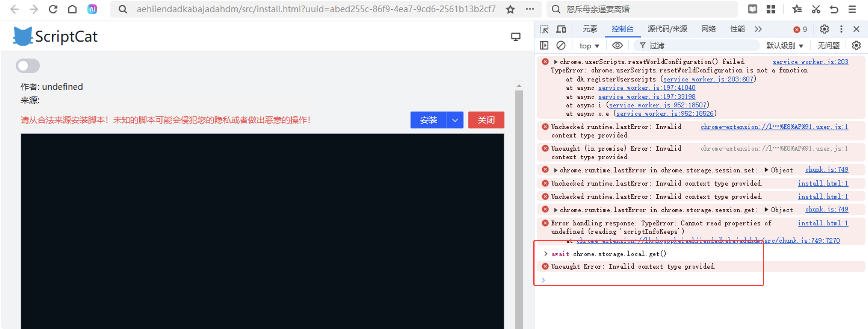Click the error count badge showing 9
The width and height of the screenshot is (868, 329).
pyautogui.click(x=800, y=29)
